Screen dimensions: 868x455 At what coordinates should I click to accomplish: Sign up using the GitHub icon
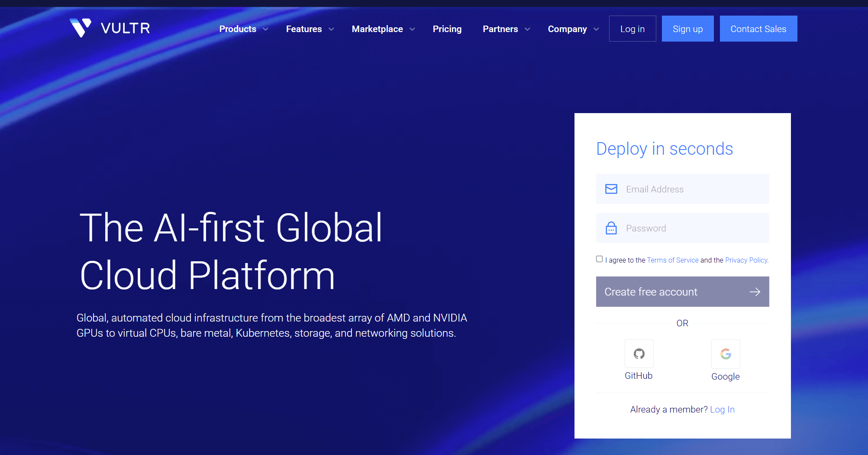[x=639, y=354]
